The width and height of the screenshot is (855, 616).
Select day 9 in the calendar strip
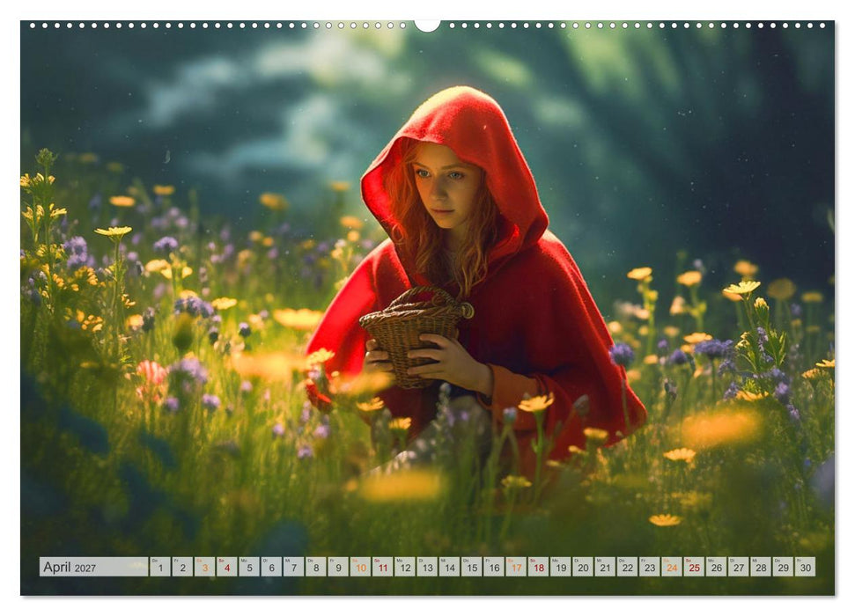338,567
